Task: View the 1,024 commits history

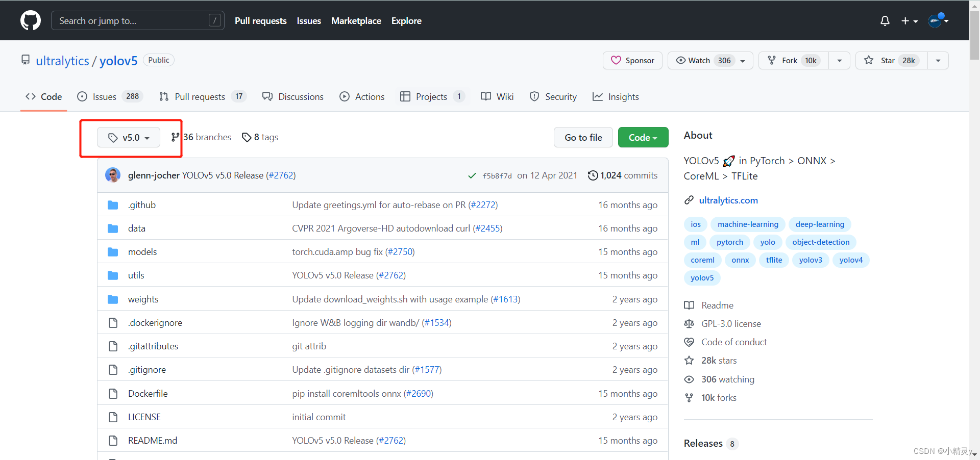Action: point(623,175)
